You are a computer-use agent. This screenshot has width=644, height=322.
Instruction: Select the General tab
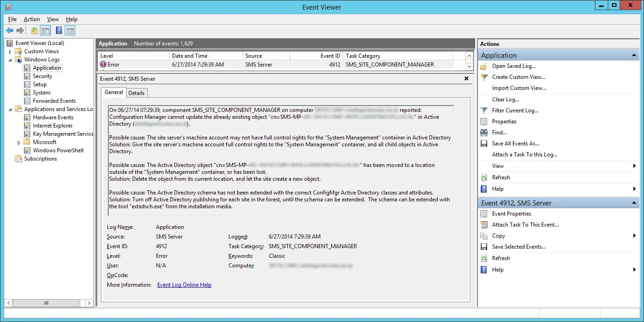pos(113,92)
